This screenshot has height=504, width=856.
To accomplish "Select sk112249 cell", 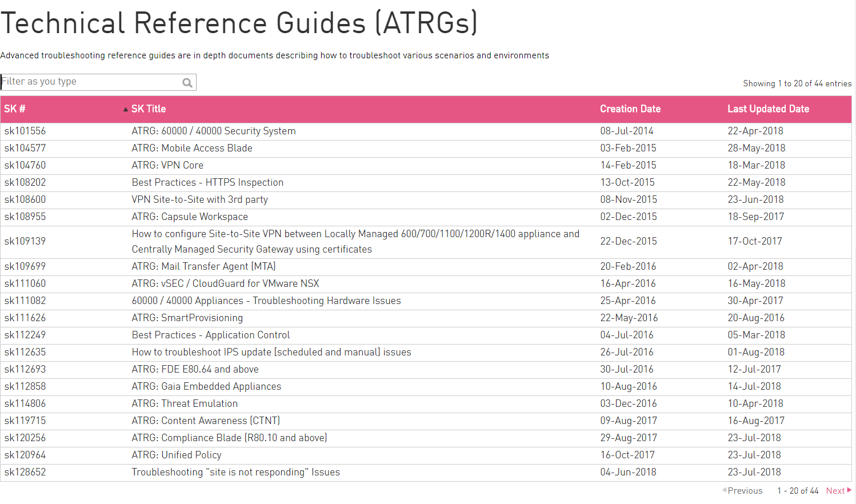I will pyautogui.click(x=25, y=335).
